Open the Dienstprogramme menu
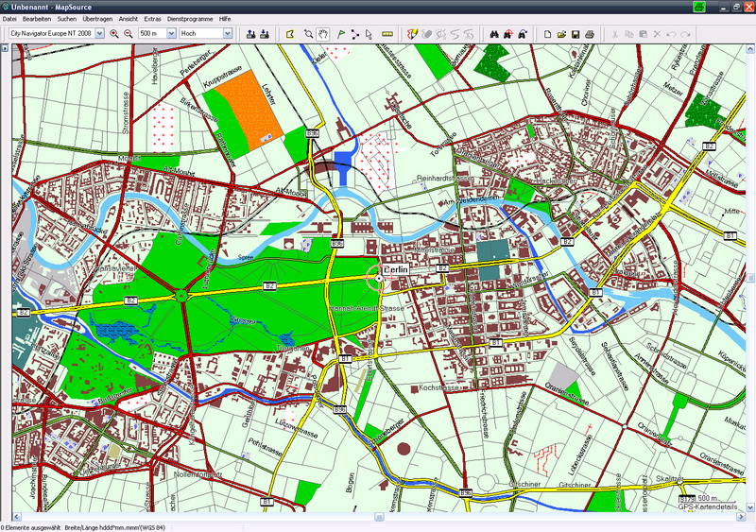Screen dimensions: 756x532 pyautogui.click(x=190, y=19)
